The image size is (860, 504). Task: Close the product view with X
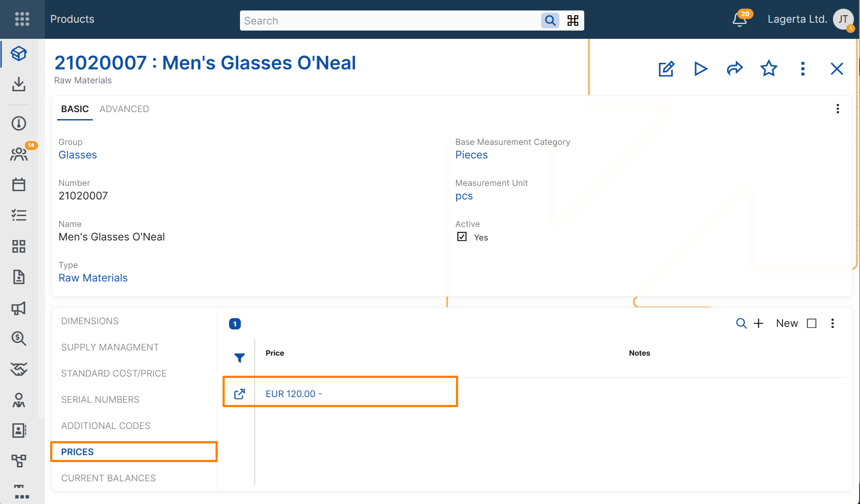pos(837,69)
